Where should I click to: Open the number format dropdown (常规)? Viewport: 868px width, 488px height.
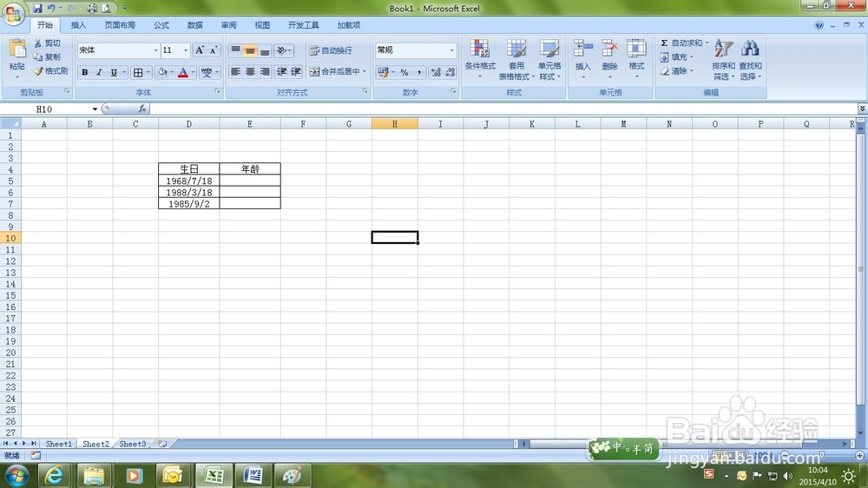click(x=451, y=50)
